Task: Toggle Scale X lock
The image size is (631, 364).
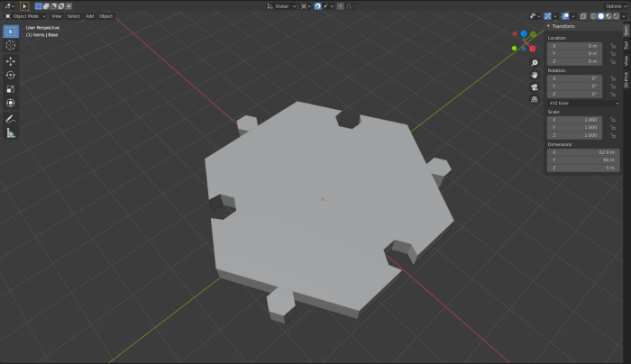Action: click(x=612, y=120)
